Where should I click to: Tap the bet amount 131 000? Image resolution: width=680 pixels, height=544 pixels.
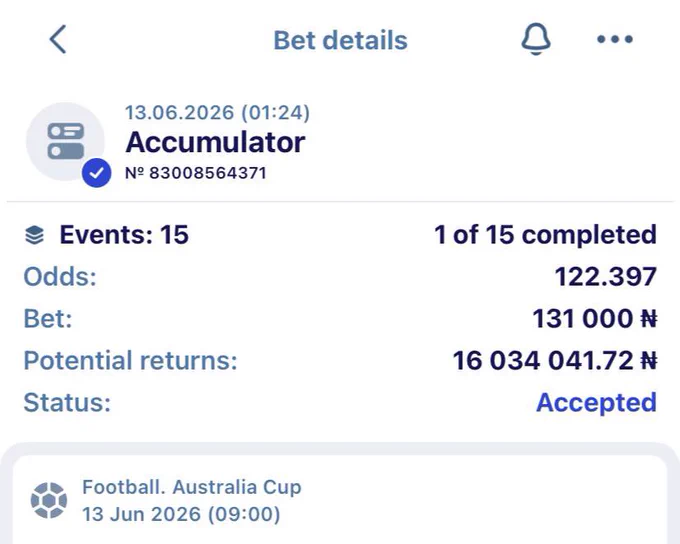[x=583, y=319]
